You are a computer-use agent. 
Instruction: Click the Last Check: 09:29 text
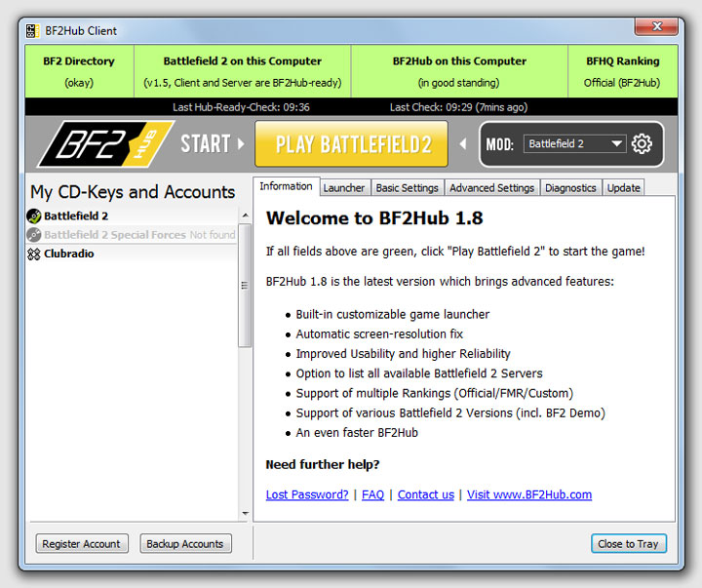pyautogui.click(x=458, y=107)
